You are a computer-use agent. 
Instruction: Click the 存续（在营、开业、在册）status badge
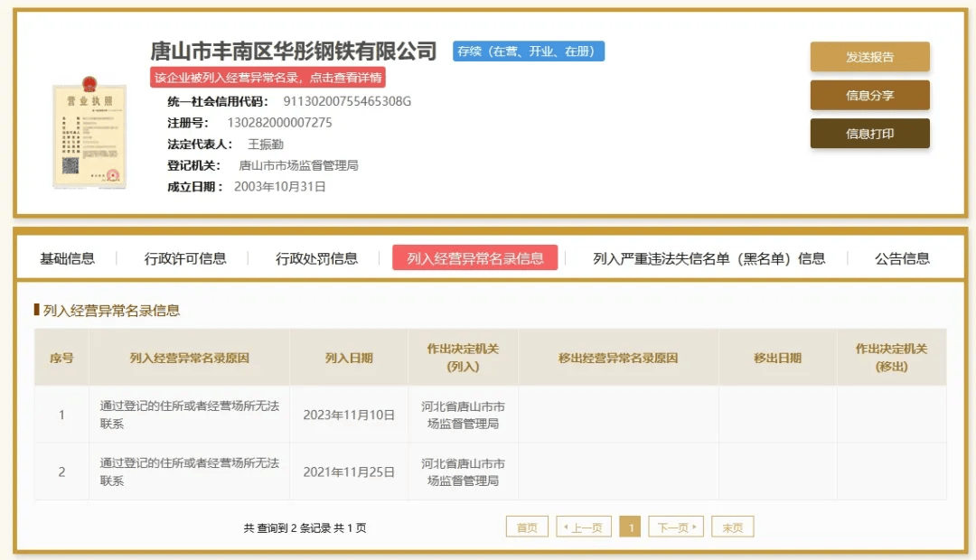[x=529, y=51]
